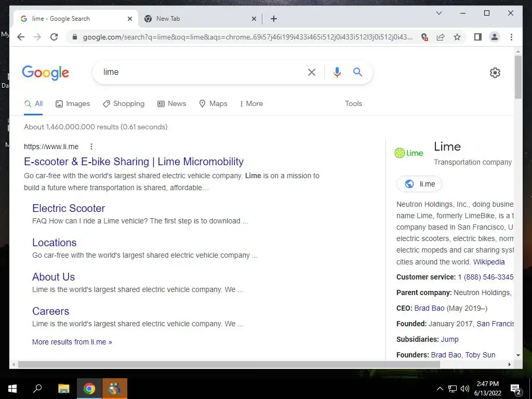The width and height of the screenshot is (532, 399).
Task: Open the Careers sitelink
Action: coord(50,311)
